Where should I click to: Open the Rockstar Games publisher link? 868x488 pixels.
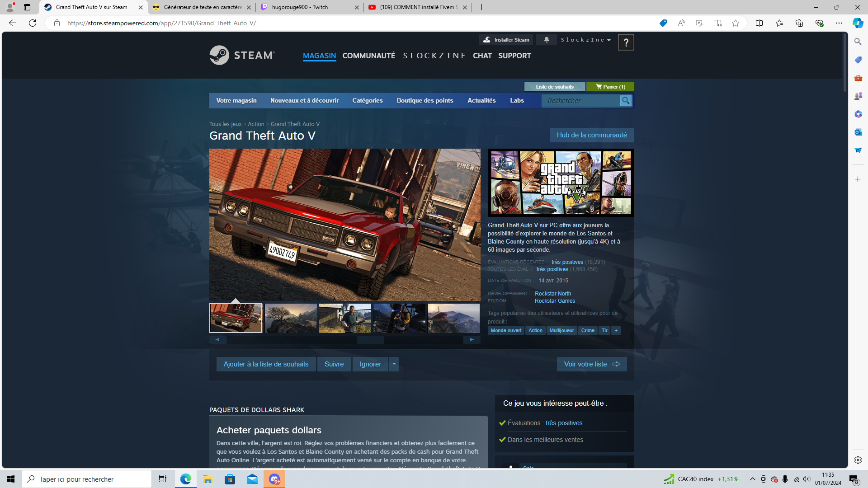pyautogui.click(x=555, y=301)
